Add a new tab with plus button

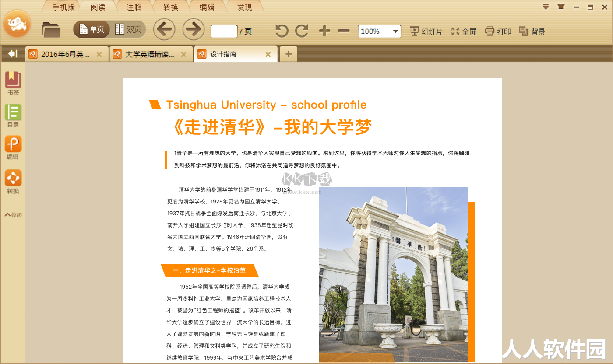click(x=288, y=54)
